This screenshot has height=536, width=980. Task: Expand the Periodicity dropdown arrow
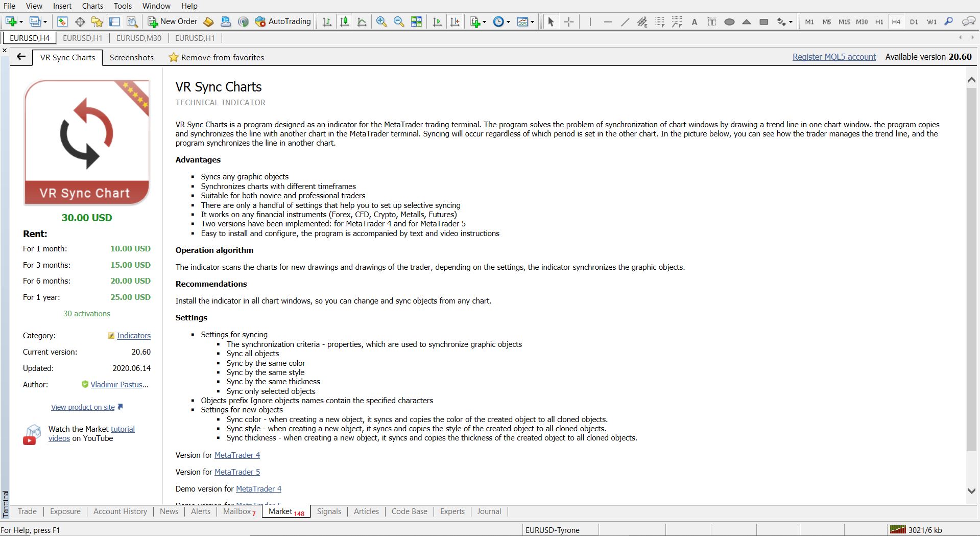click(508, 22)
